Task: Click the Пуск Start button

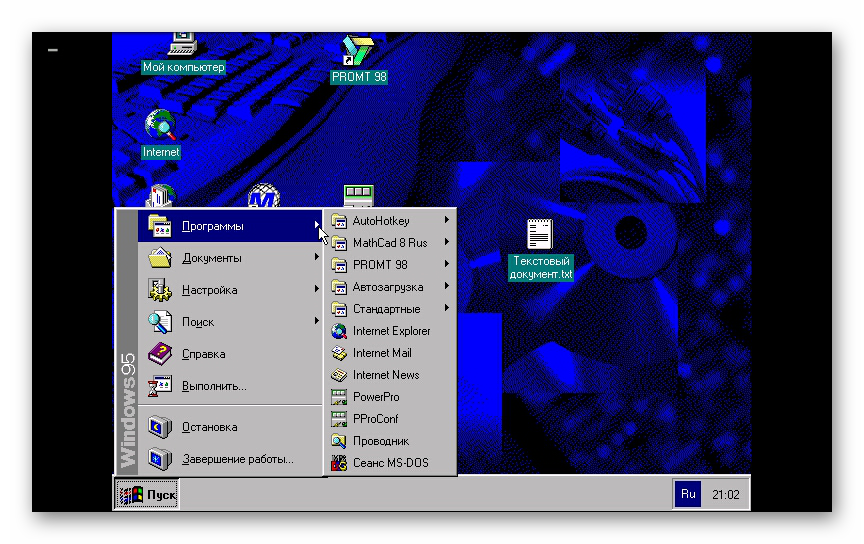Action: [147, 494]
